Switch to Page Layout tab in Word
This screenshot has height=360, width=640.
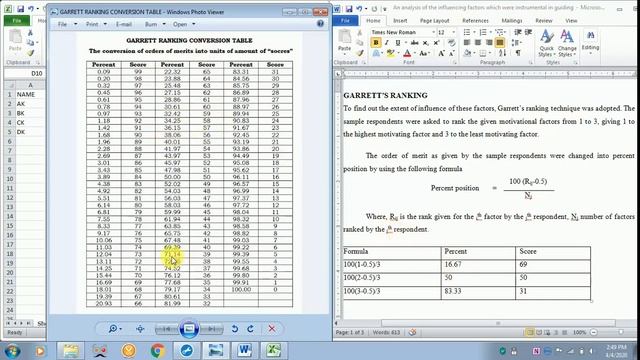click(x=434, y=20)
